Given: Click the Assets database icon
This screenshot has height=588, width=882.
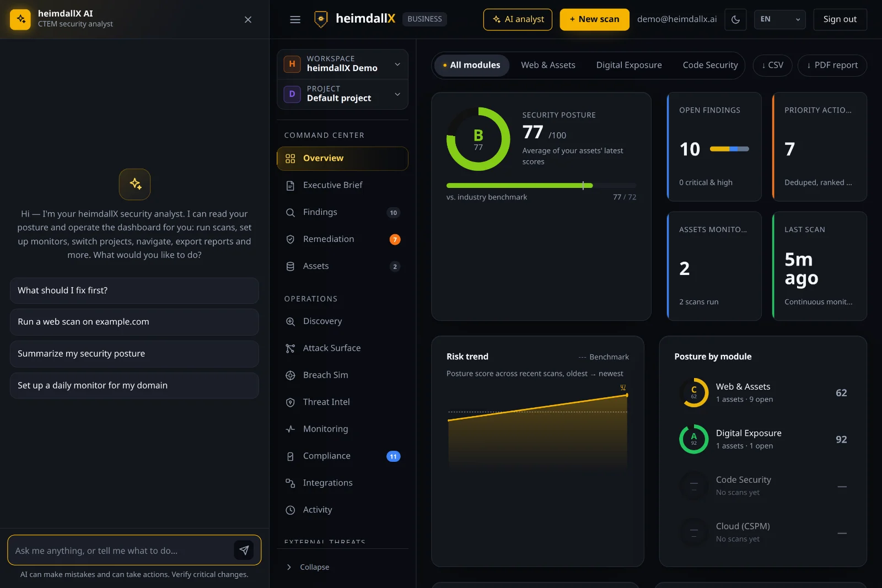Looking at the screenshot, I should [x=291, y=267].
